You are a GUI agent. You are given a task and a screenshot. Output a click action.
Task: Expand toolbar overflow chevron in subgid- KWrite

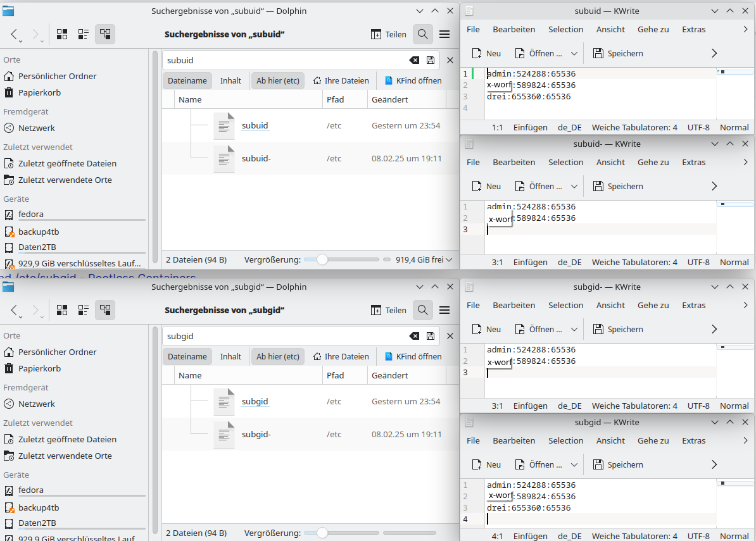pos(714,330)
